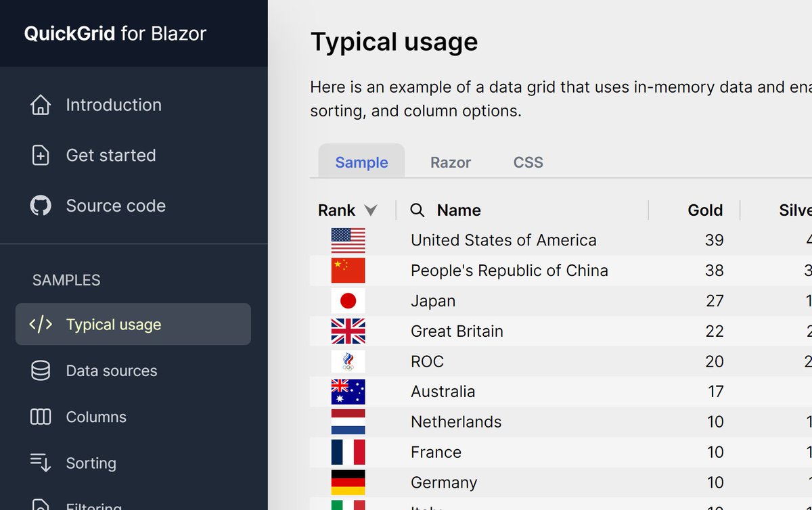Sort by the Name column header

459,210
